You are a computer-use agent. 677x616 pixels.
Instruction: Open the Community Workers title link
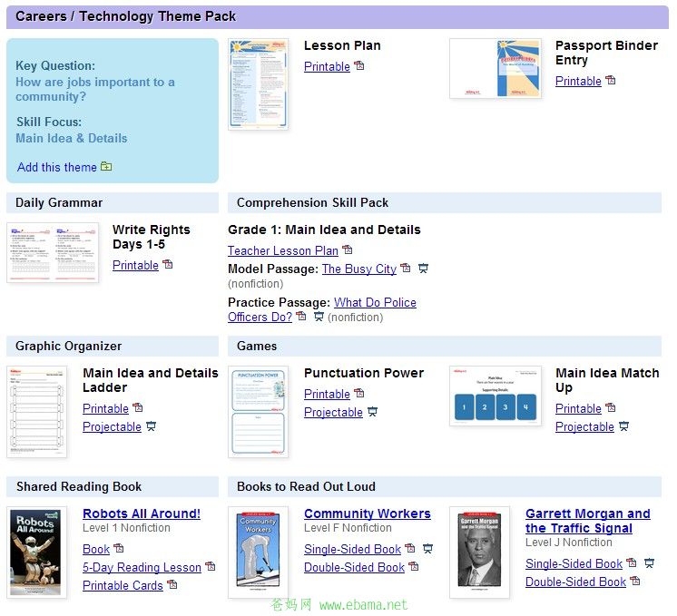point(368,513)
